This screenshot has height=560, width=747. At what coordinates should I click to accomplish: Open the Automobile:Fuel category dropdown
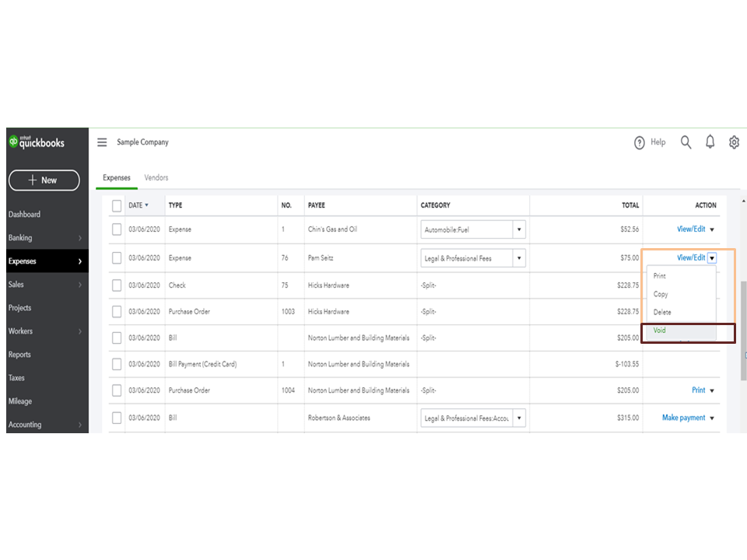coord(519,229)
